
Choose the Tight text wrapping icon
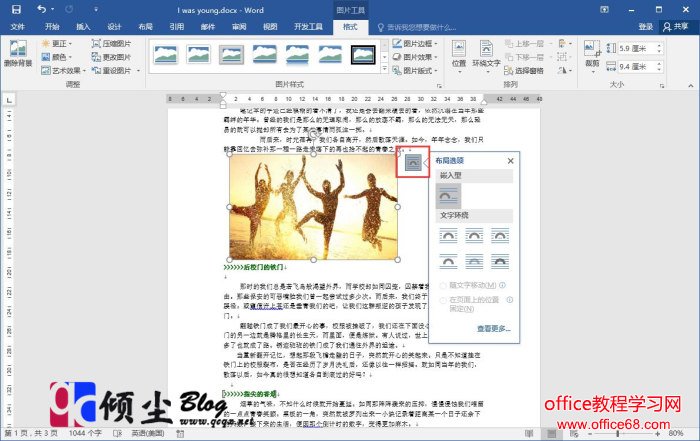tap(474, 236)
